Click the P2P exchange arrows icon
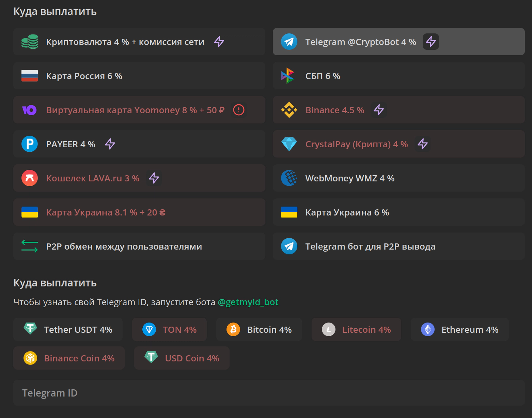 tap(30, 246)
